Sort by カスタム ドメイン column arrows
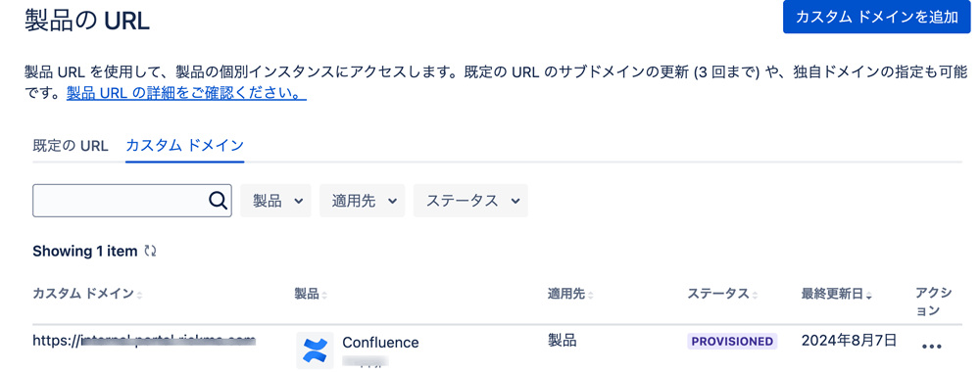Viewport: 980px width, 373px height. (139, 295)
